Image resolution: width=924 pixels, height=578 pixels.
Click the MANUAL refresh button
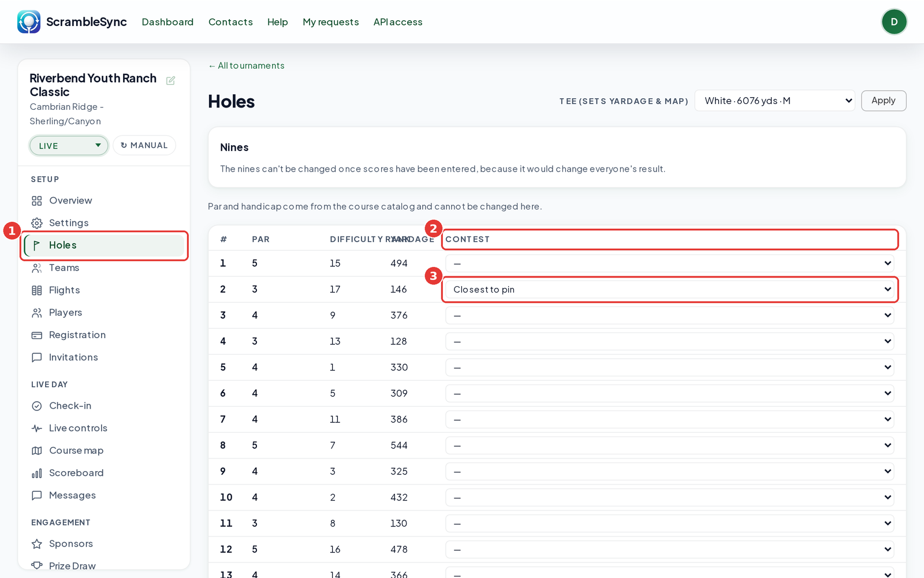pyautogui.click(x=144, y=146)
